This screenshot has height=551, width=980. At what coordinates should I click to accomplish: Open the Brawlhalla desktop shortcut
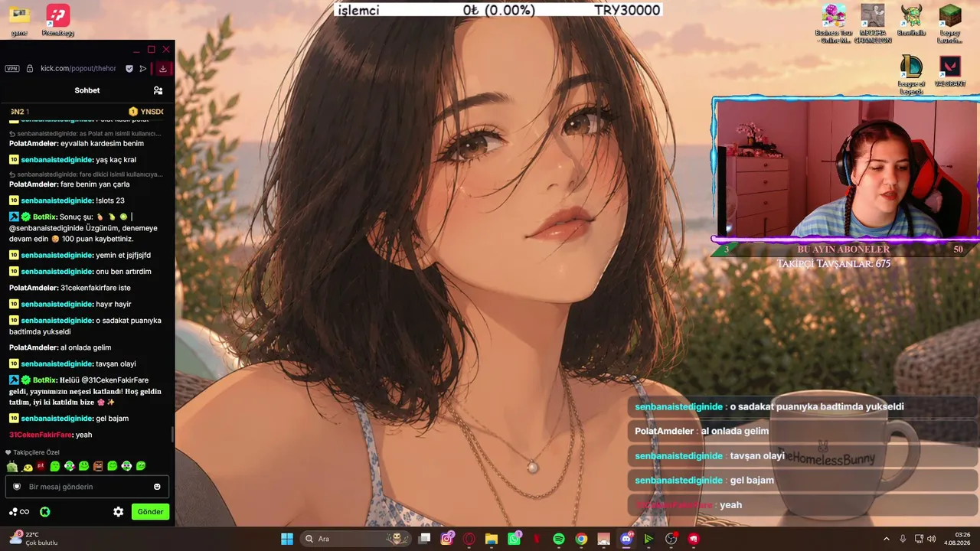click(911, 21)
